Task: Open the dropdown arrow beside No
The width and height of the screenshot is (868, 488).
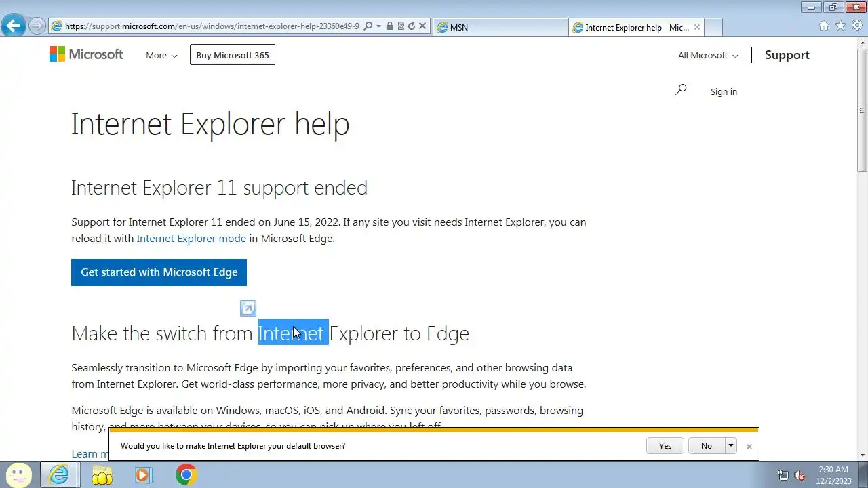Action: 730,445
